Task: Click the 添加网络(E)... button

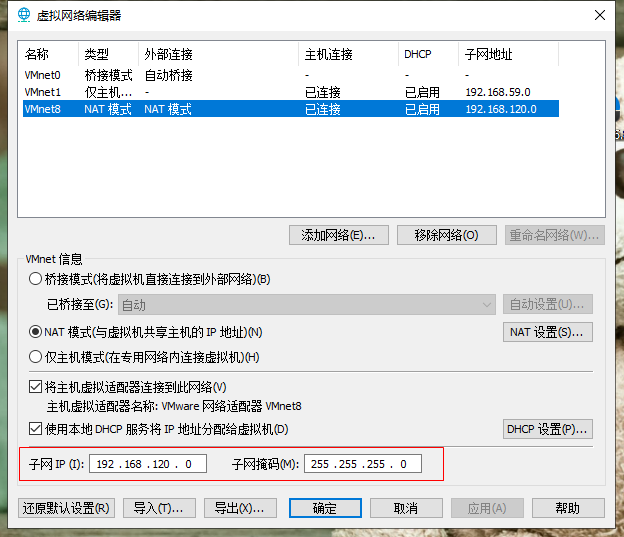Action: coord(339,235)
